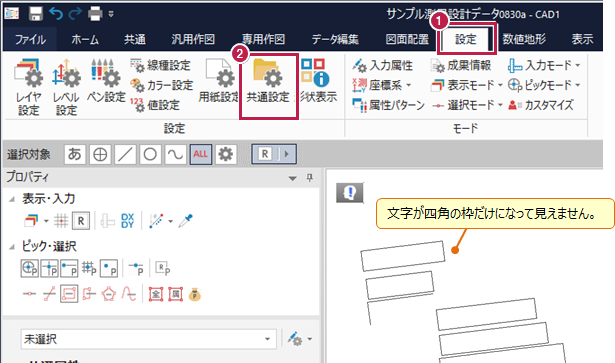Click 属性パターン attribute pattern
Screen dimensions: 615x363
388,105
